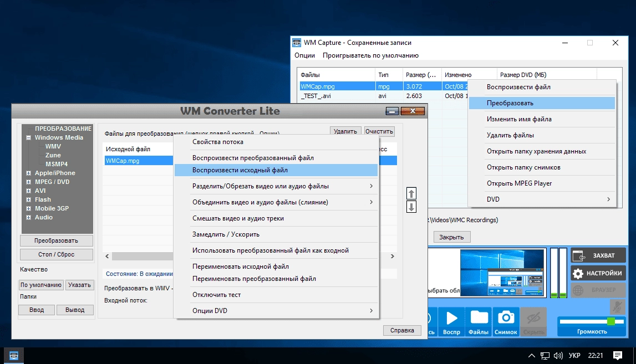Choose Воспроизвести файл in WM Capture menu
The image size is (636, 364).
coord(542,87)
